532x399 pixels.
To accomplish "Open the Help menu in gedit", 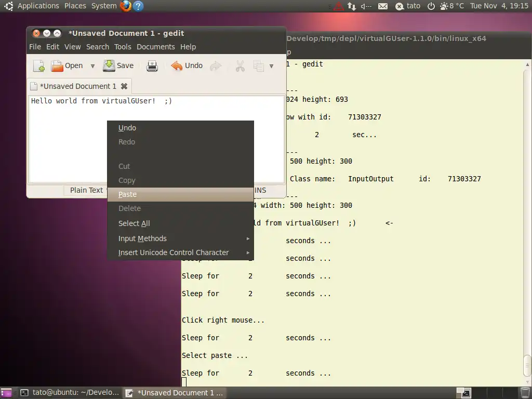I will pyautogui.click(x=188, y=47).
